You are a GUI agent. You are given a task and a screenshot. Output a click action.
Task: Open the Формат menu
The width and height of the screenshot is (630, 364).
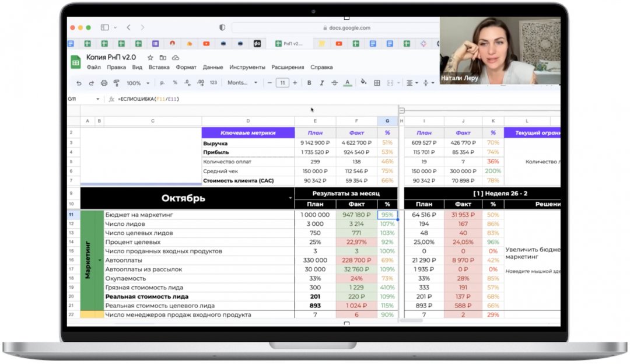tap(186, 67)
